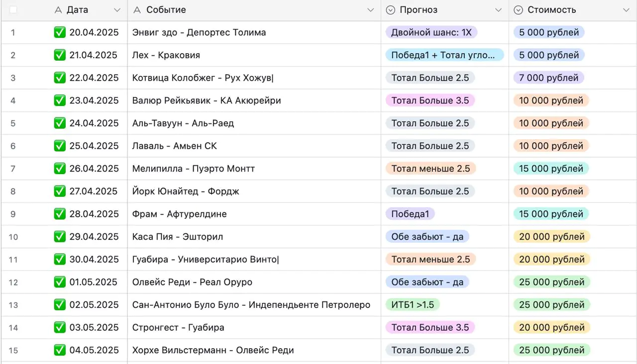
Task: Toggle the select-all checkbox in header
Action: tap(13, 10)
